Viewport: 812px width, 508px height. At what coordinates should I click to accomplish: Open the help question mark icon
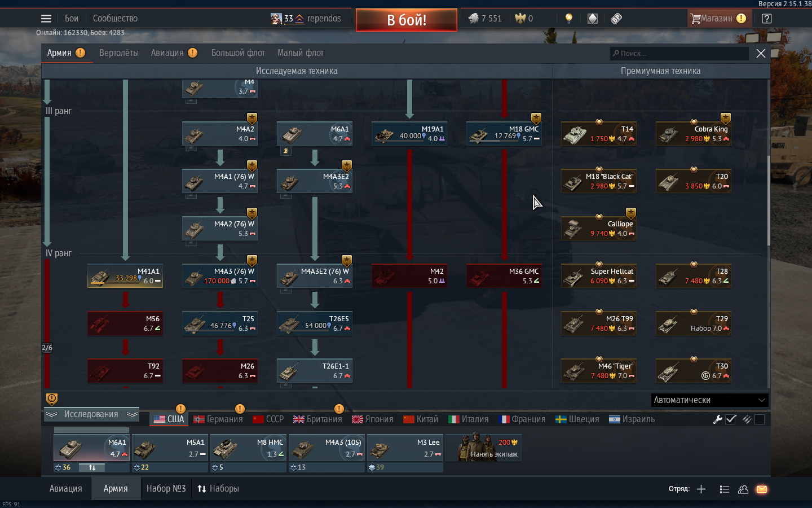tap(766, 19)
